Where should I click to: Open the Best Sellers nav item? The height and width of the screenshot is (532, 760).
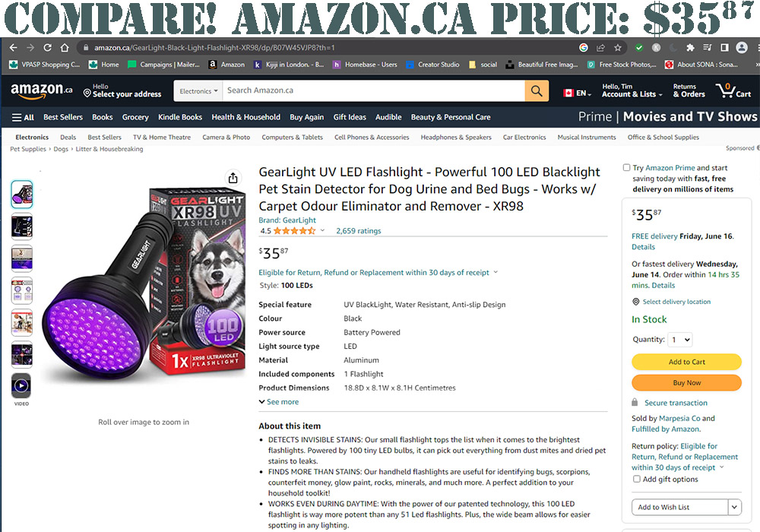(63, 117)
